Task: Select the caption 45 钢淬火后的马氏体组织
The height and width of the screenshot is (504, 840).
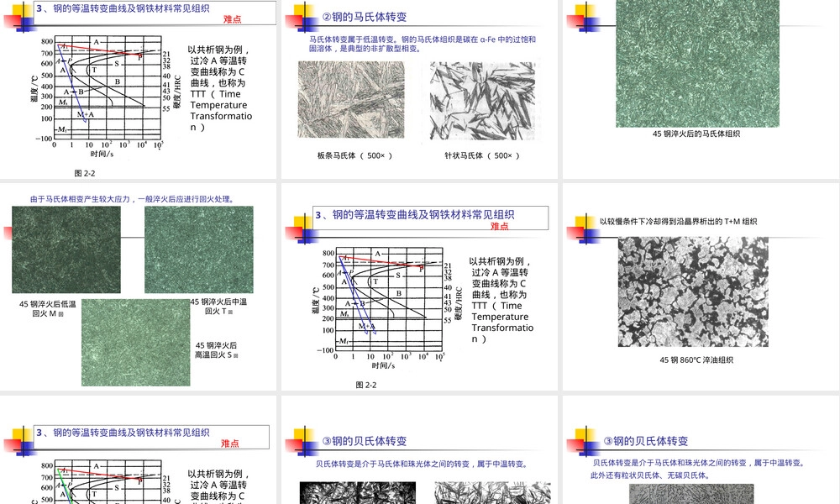Action: pyautogui.click(x=696, y=134)
